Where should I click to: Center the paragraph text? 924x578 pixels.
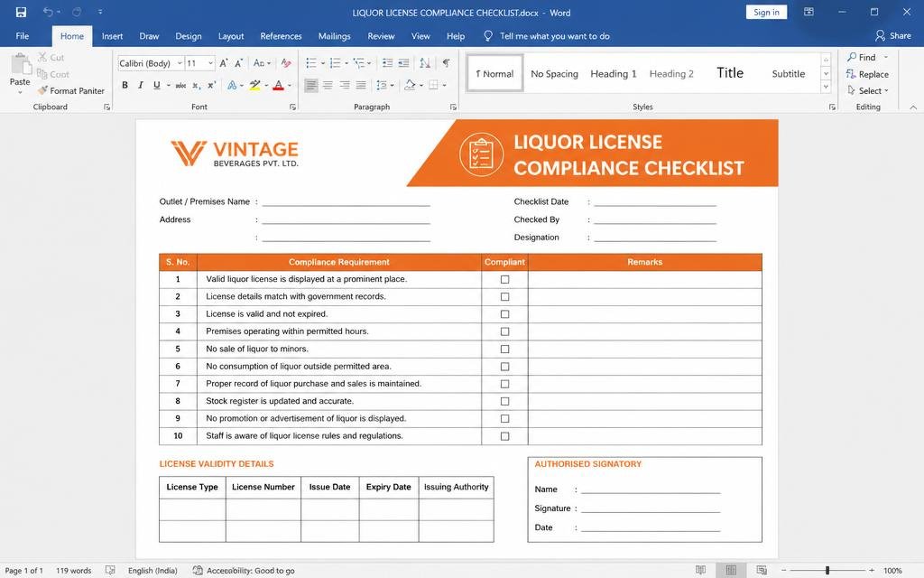click(x=328, y=85)
